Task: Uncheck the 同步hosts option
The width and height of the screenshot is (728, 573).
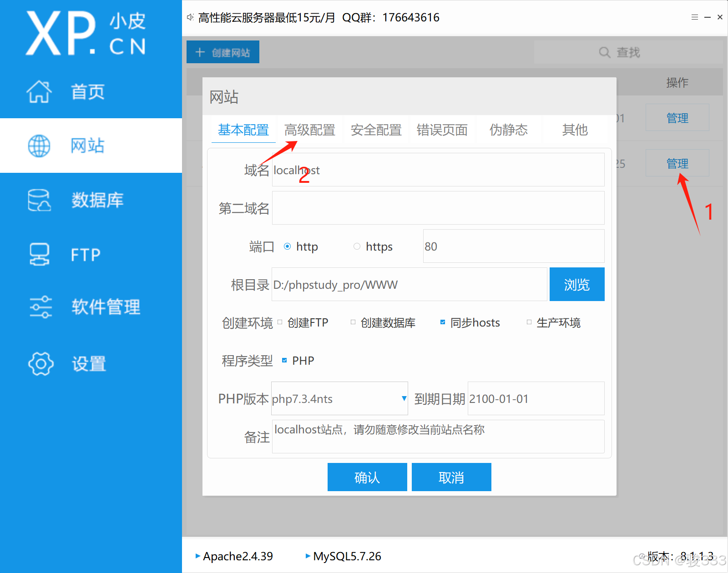Action: (x=443, y=322)
